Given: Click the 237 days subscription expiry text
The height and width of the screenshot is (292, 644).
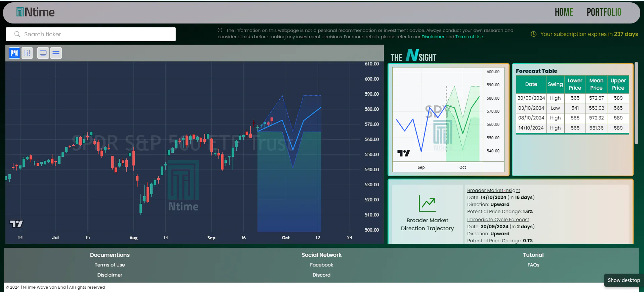Looking at the screenshot, I should coord(626,34).
